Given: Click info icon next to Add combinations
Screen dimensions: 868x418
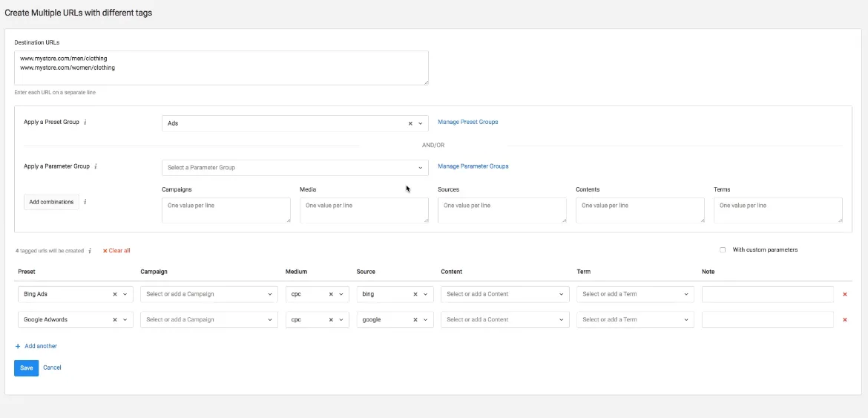Looking at the screenshot, I should click(85, 202).
